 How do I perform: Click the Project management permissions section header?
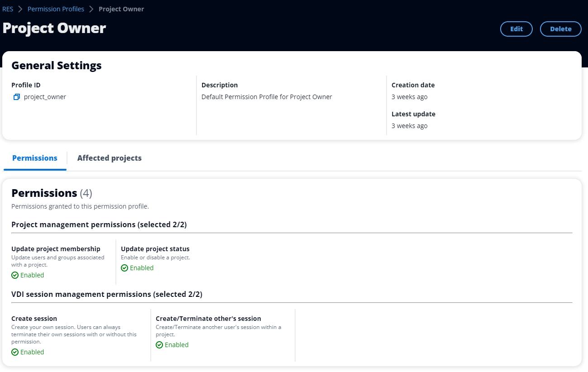[99, 224]
